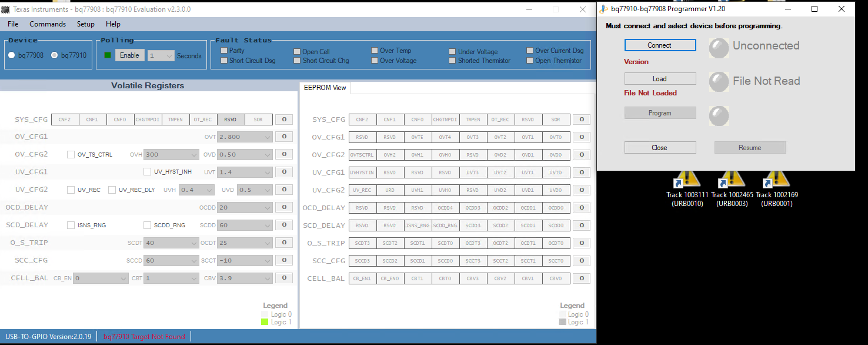Click the Program button in Programmer
This screenshot has height=345, width=868.
(660, 113)
